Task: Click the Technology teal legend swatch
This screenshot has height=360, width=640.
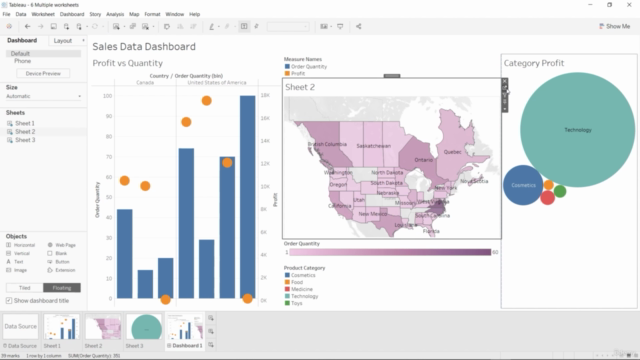Action: click(x=287, y=296)
